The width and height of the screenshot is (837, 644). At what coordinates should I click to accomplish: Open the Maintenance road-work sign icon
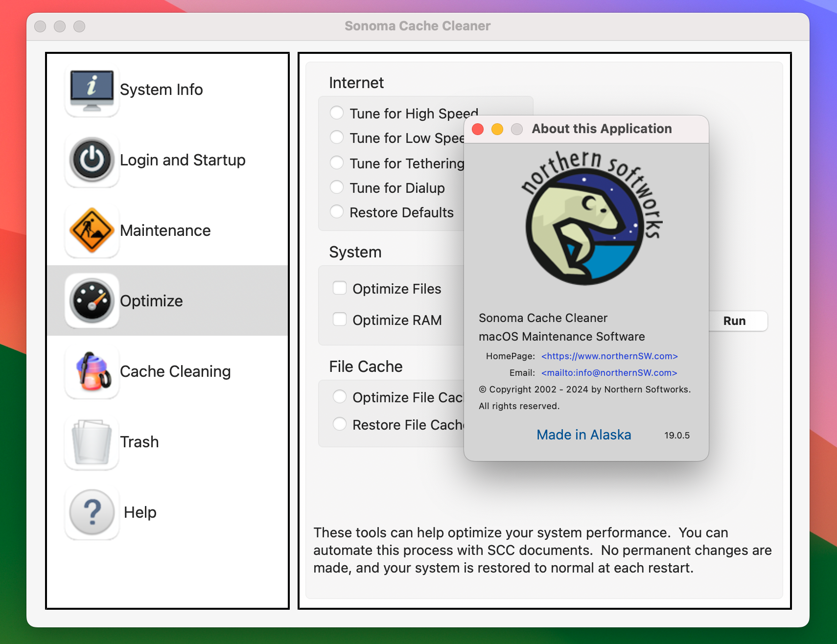[92, 231]
